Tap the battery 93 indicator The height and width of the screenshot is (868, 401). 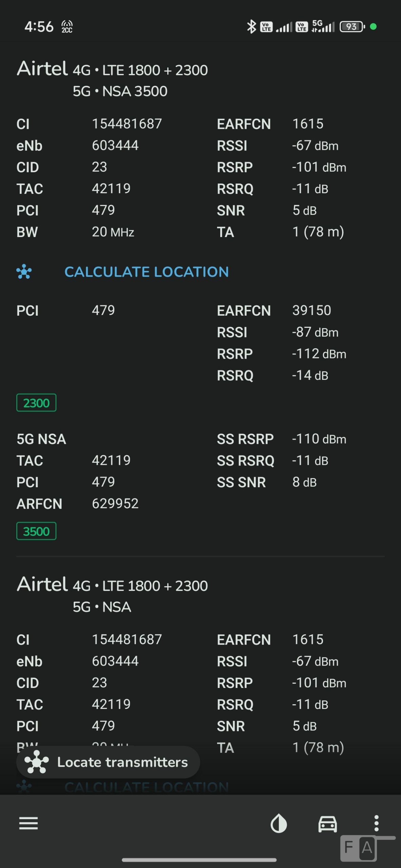pos(352,26)
